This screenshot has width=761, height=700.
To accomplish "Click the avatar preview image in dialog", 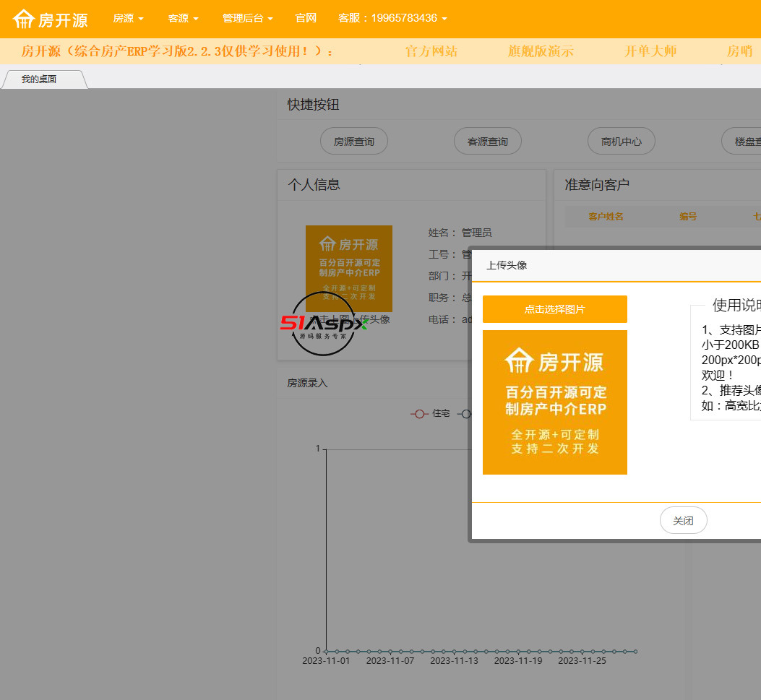I will pyautogui.click(x=554, y=402).
